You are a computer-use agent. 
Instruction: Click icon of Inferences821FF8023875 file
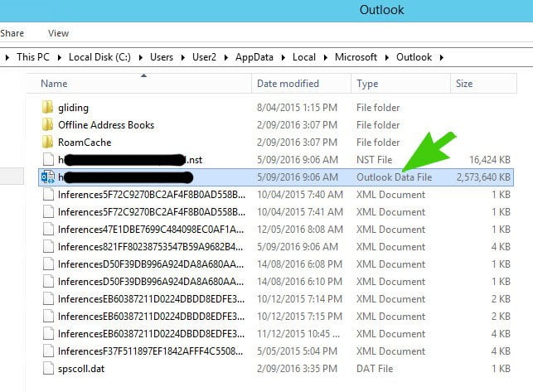click(48, 246)
